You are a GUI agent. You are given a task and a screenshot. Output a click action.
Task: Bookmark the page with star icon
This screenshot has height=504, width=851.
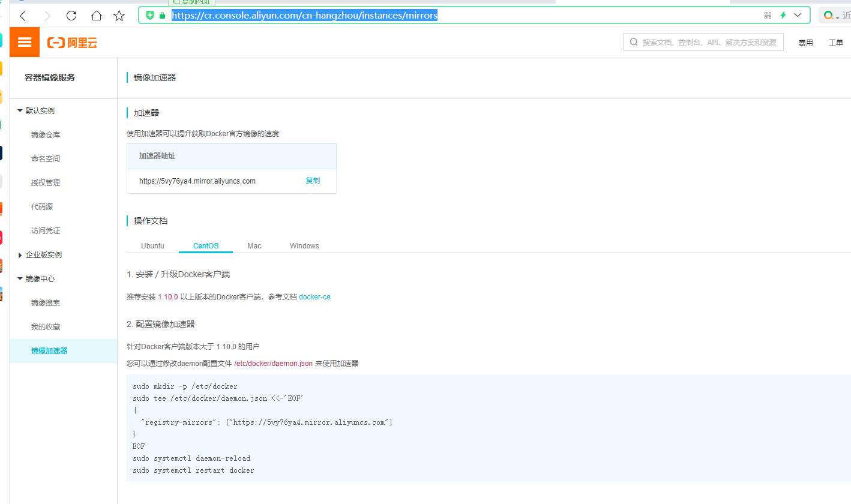click(x=119, y=16)
